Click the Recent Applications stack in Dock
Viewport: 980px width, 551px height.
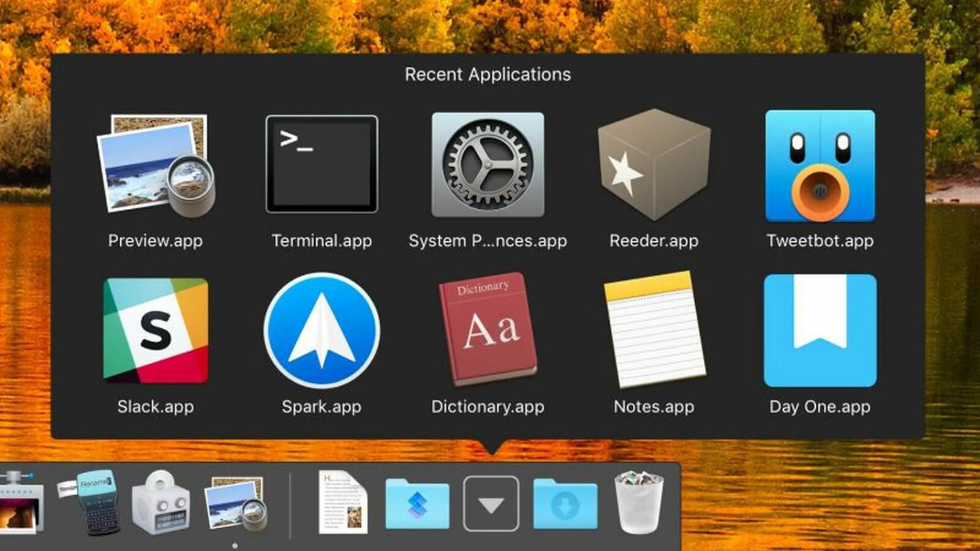pyautogui.click(x=491, y=503)
